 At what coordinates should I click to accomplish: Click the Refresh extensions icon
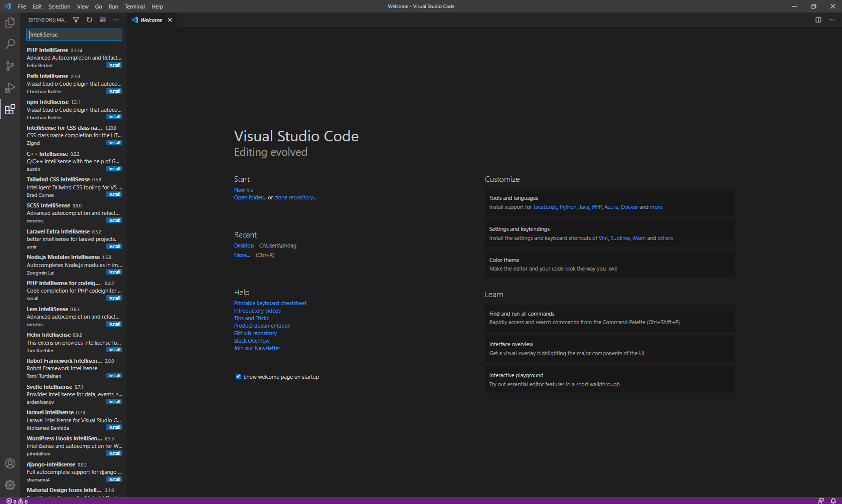point(89,20)
